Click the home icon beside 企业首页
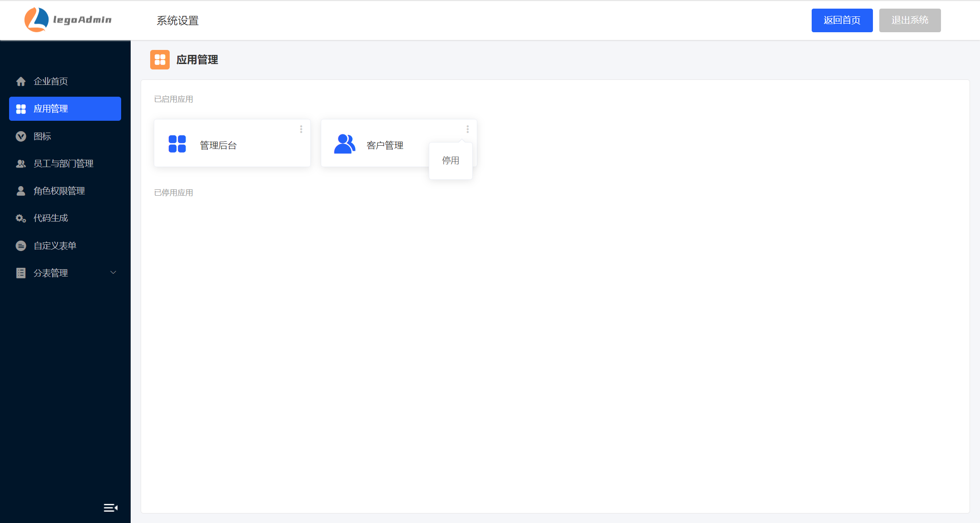980x523 pixels. click(21, 82)
